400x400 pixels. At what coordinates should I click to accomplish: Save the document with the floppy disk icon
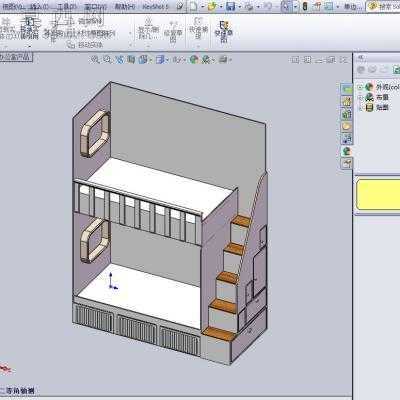231,6
